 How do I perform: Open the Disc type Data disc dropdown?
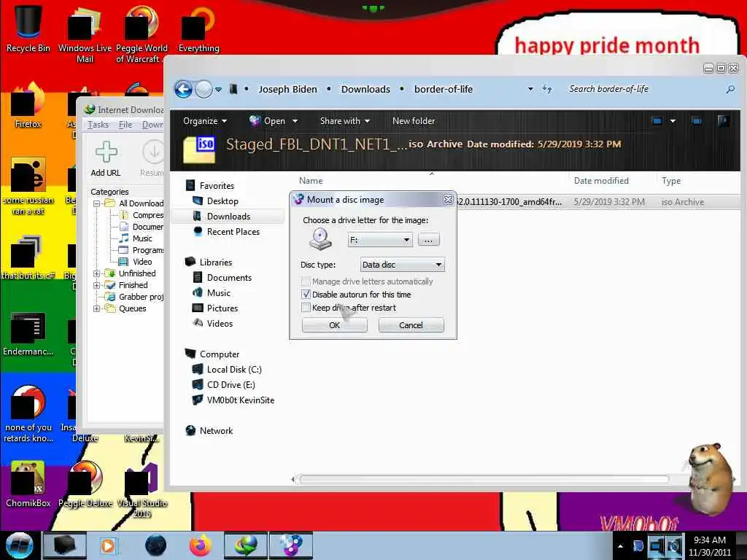tap(402, 265)
